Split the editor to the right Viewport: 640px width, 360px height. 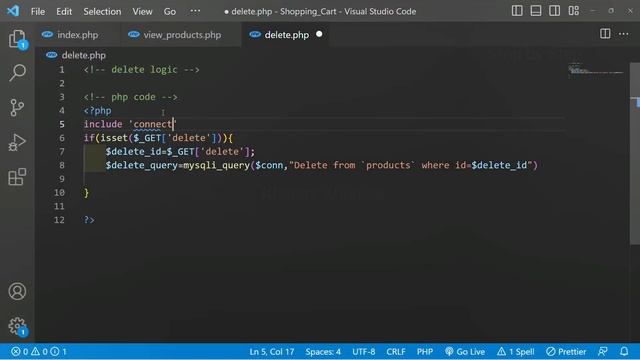[x=605, y=34]
